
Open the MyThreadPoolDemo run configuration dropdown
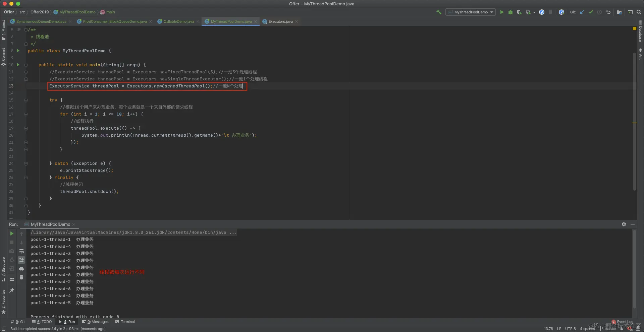point(471,12)
